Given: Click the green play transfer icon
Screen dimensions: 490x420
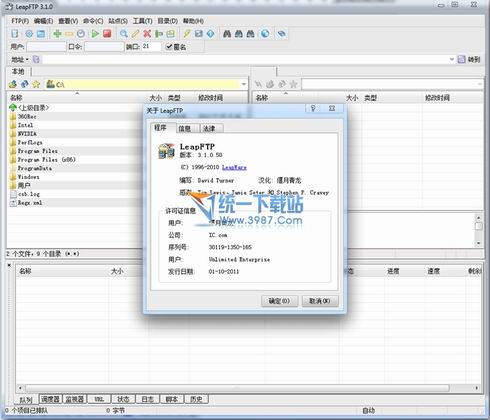Looking at the screenshot, I should [x=95, y=34].
